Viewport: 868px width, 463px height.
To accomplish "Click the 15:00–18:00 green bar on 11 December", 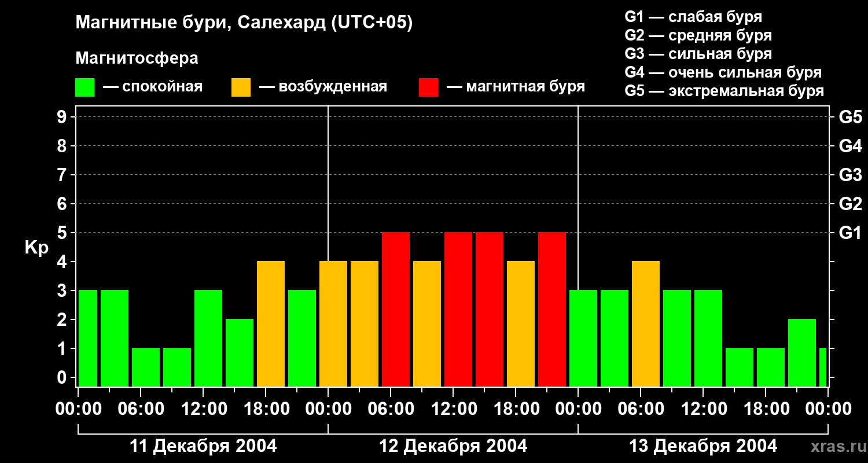I will (x=240, y=352).
